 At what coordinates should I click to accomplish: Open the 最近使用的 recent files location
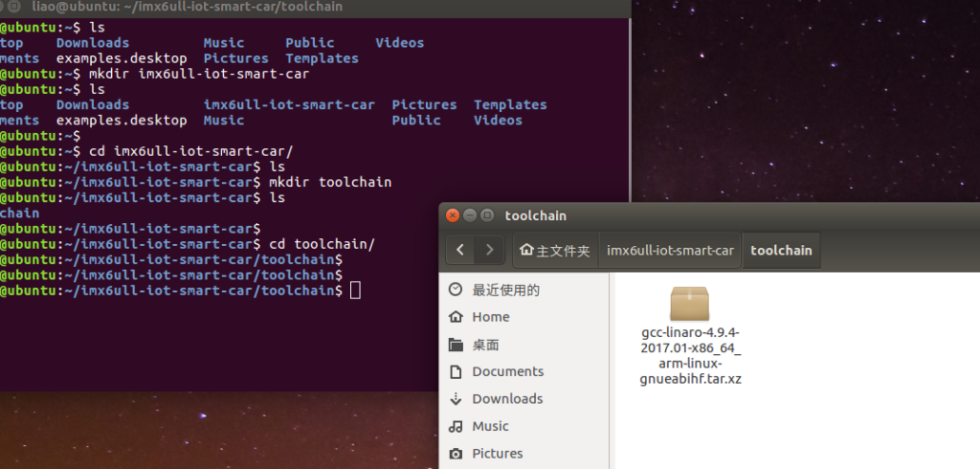click(504, 290)
